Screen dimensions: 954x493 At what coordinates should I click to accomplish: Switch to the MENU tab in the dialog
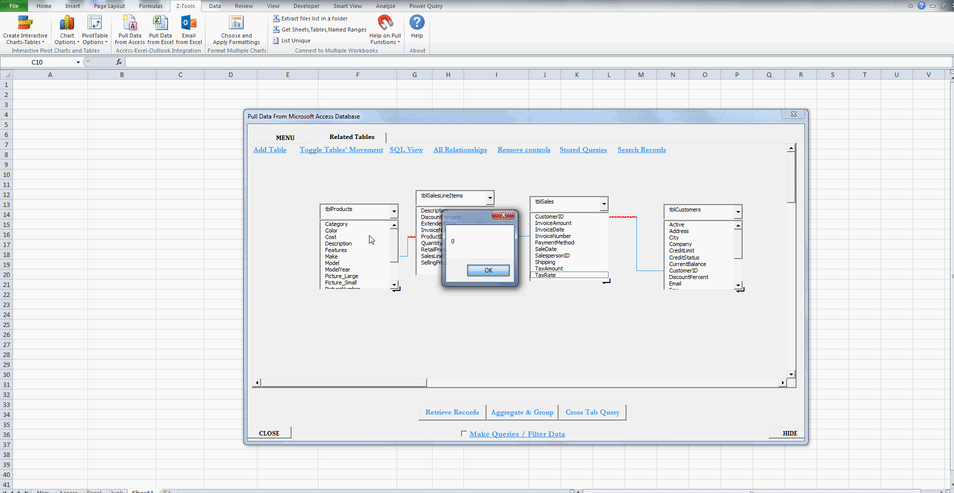click(x=285, y=138)
